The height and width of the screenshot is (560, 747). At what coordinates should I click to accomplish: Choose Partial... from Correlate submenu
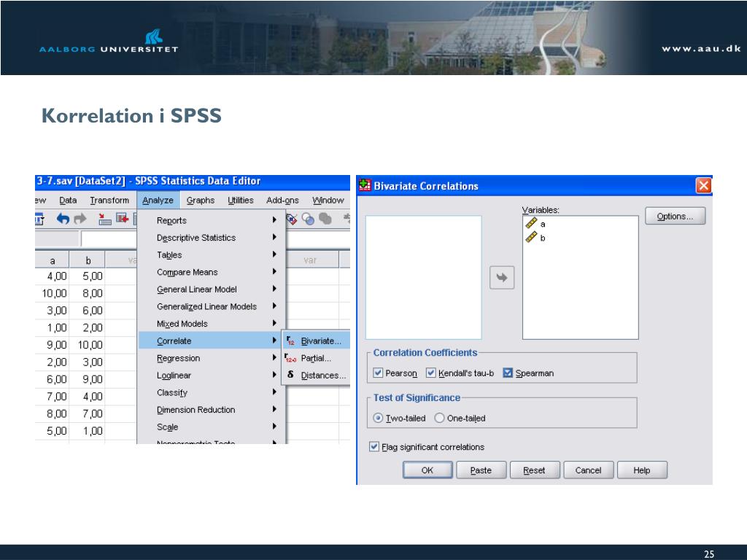(x=317, y=358)
